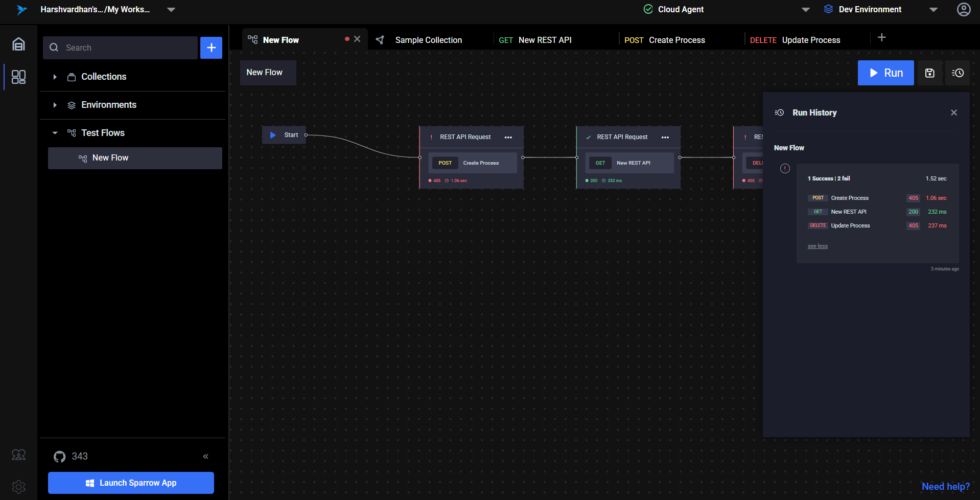Click the GitHub stars icon

[60, 457]
